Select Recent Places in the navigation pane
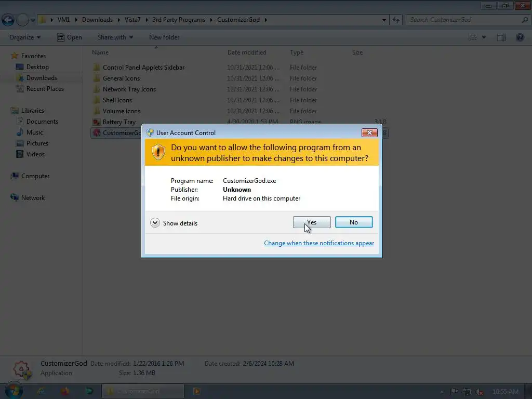 pyautogui.click(x=40, y=88)
